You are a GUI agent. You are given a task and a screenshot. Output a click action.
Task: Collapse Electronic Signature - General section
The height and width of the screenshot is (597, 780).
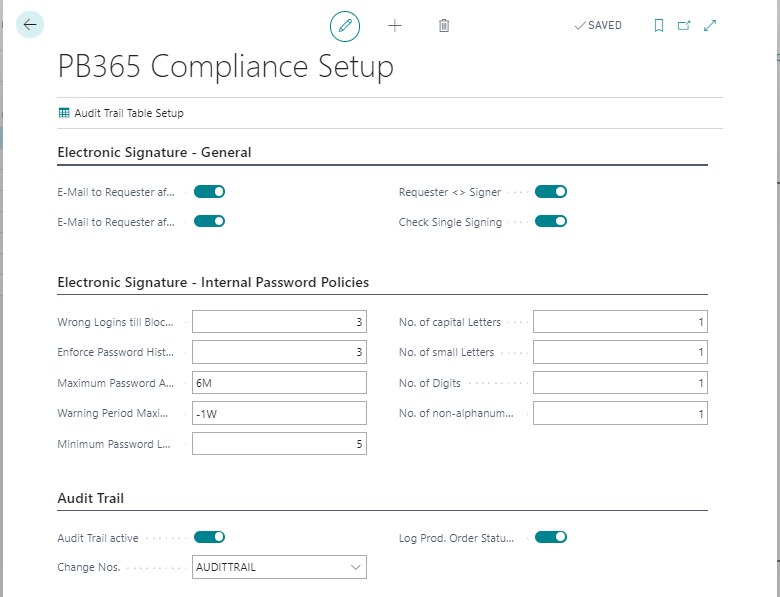coord(154,152)
